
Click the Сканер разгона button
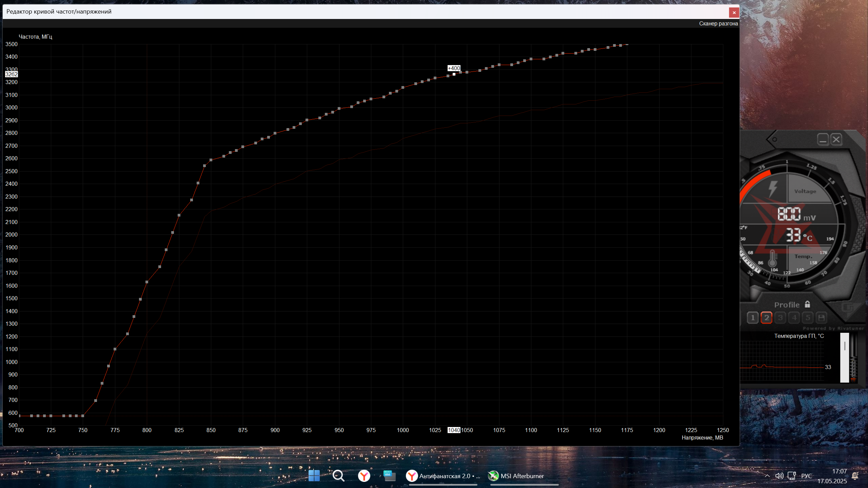click(718, 23)
